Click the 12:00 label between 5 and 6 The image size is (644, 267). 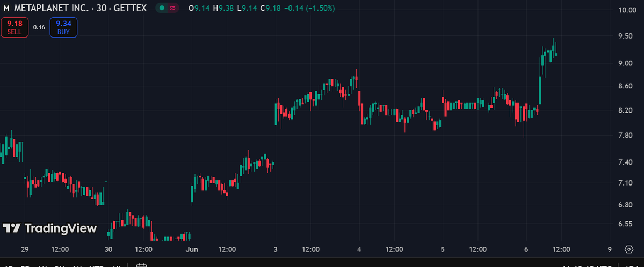pyautogui.click(x=478, y=249)
